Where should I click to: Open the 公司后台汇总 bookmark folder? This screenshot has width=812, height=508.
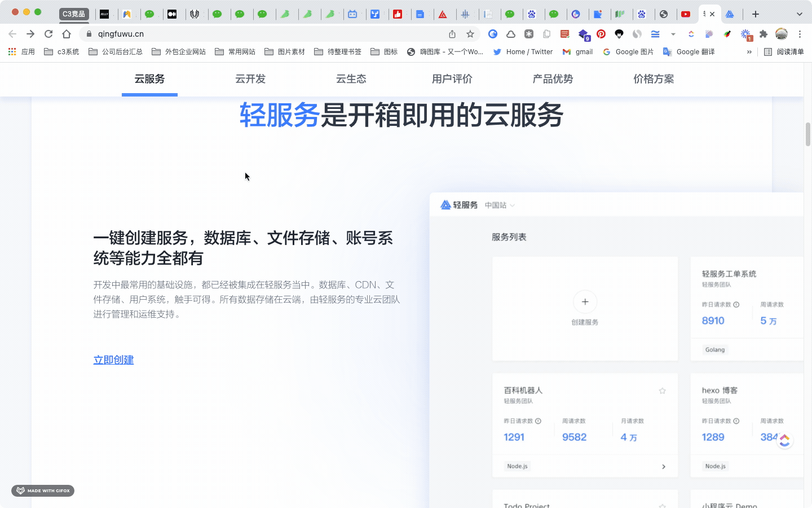coord(116,51)
